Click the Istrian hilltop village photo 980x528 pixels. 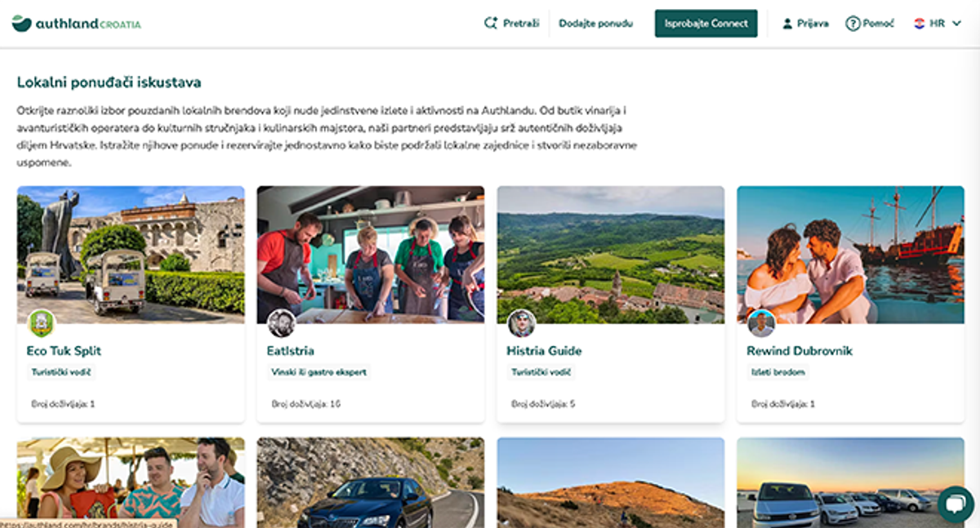(x=609, y=247)
